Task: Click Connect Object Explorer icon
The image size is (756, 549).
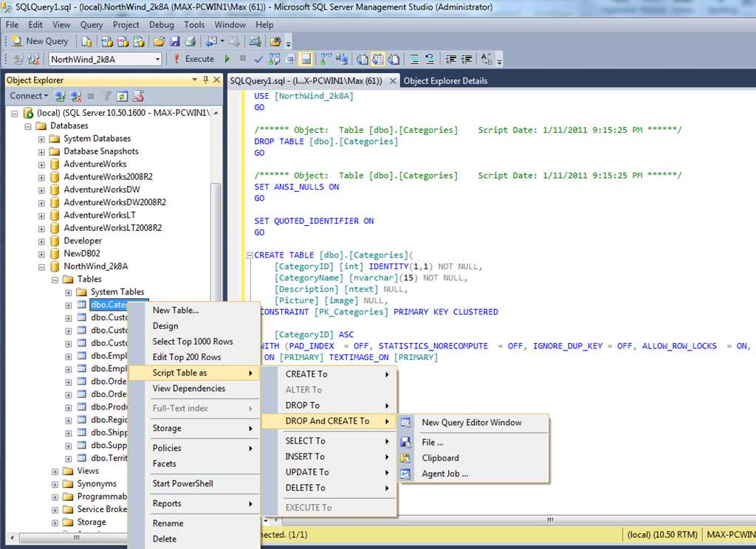Action: 60,96
